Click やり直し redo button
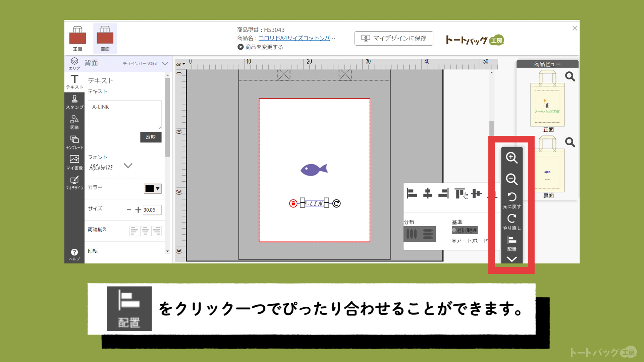The image size is (644, 362). [x=512, y=222]
